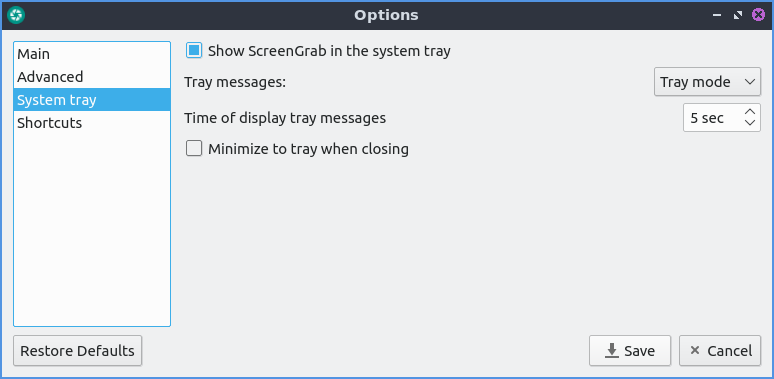
Task: Click inside the 5 sec time field
Action: point(712,117)
